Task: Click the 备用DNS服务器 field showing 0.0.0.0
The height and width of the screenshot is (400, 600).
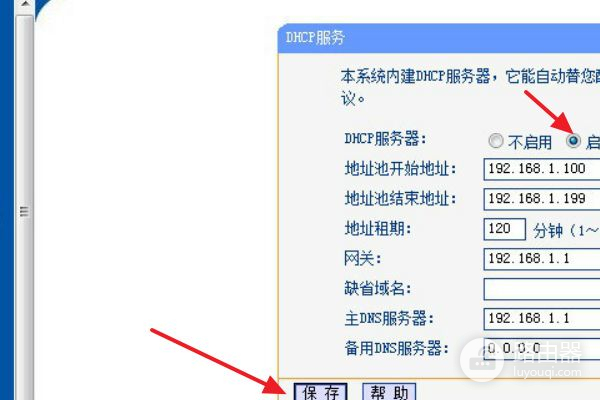Action: (542, 349)
